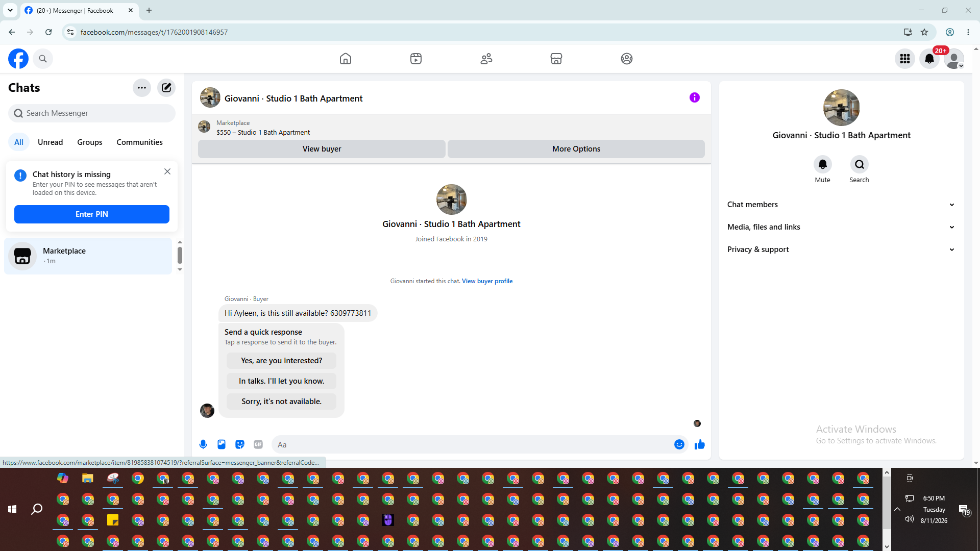
Task: Click the Aa message input field
Action: [472, 445]
